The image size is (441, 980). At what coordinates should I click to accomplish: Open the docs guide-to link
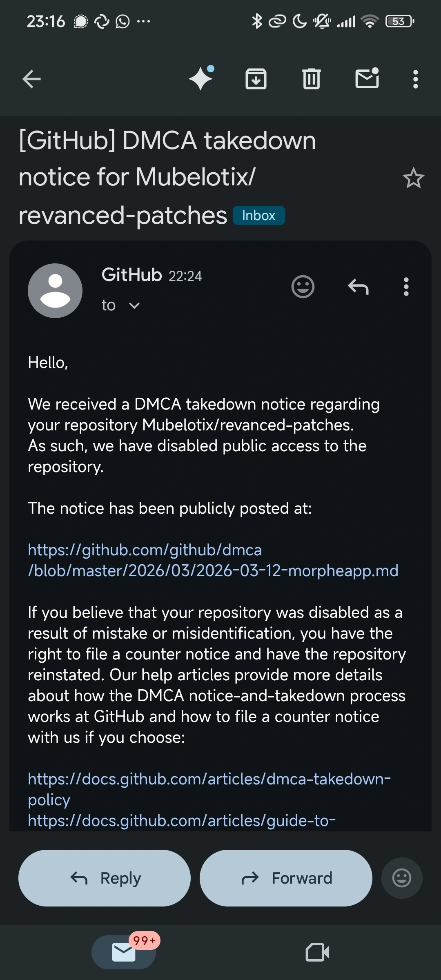point(182,820)
